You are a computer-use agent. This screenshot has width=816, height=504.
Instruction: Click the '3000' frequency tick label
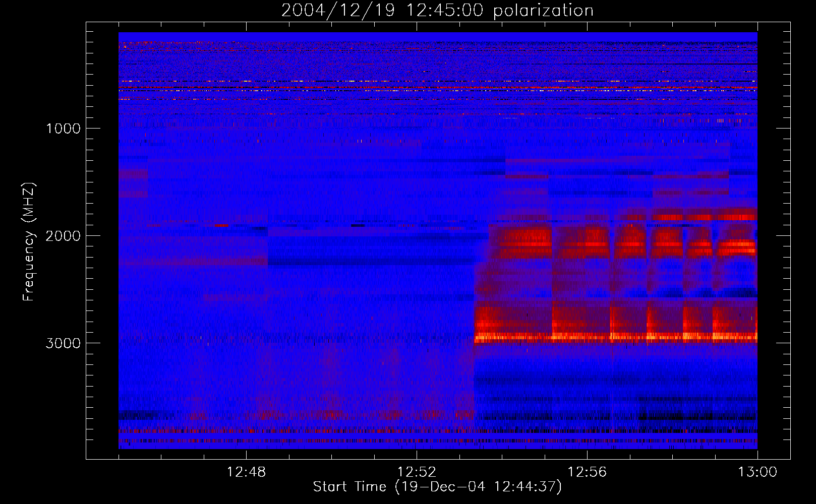pyautogui.click(x=63, y=343)
